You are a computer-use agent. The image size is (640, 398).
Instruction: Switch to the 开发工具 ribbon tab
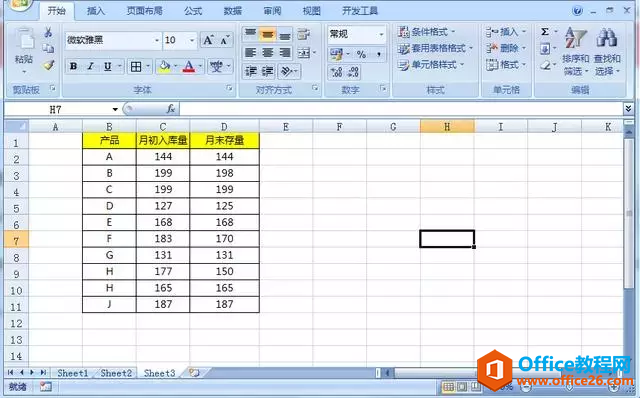point(360,11)
